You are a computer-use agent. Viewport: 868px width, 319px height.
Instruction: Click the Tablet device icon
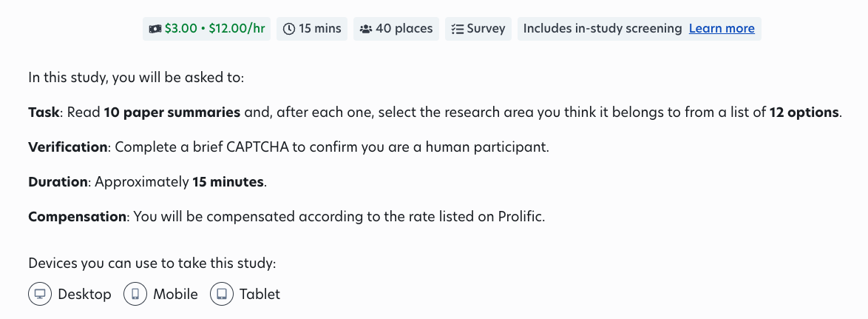[222, 294]
